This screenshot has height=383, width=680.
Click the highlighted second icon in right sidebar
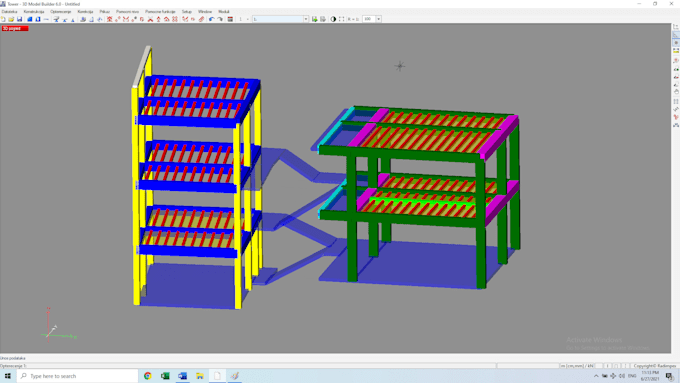(x=676, y=34)
